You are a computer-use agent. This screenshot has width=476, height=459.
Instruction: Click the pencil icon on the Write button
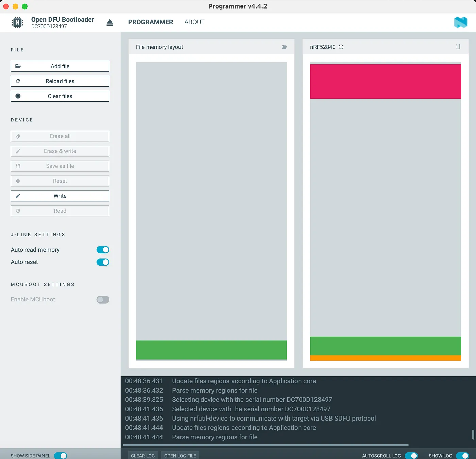[x=18, y=196]
